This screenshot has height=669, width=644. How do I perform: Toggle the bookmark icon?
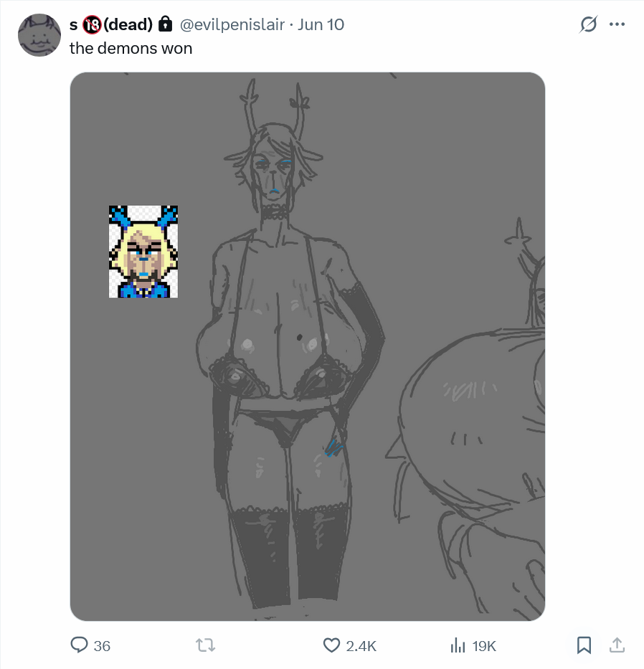point(584,645)
